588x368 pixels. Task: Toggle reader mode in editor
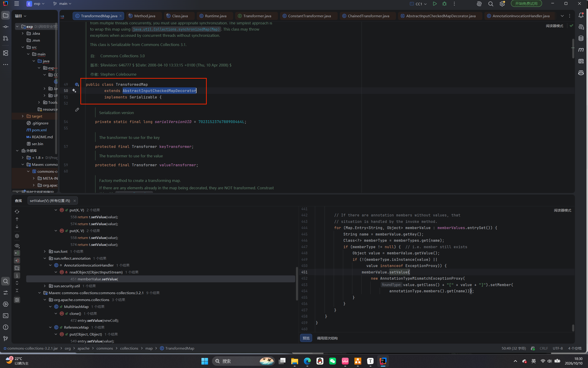click(554, 26)
